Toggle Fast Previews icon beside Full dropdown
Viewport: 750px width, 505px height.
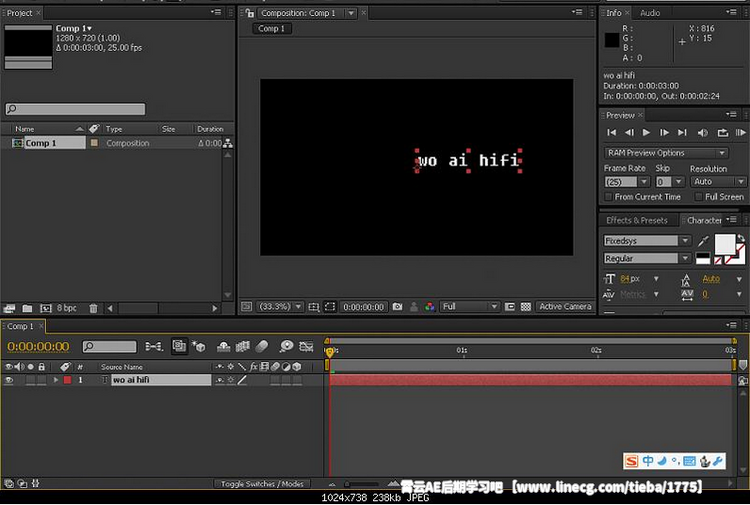coord(510,307)
